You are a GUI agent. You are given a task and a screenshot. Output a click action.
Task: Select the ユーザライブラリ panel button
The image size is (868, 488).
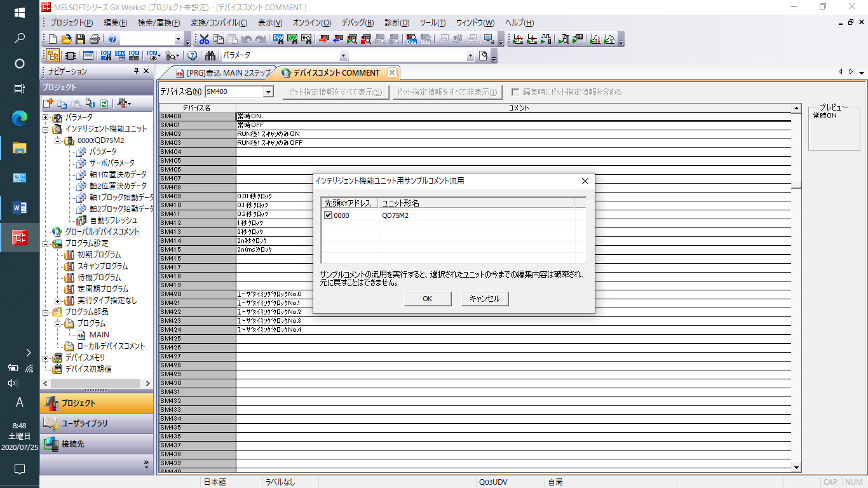97,423
